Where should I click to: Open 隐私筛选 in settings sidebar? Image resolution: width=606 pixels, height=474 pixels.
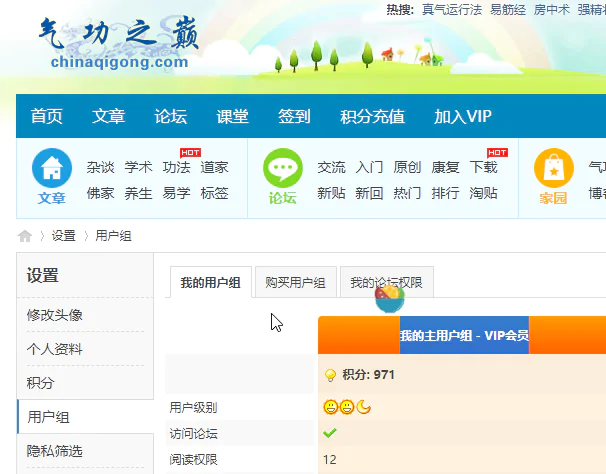pos(54,451)
